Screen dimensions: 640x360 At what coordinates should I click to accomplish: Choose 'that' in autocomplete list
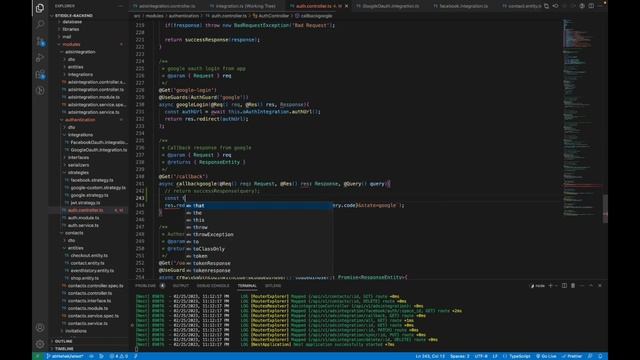[258, 205]
